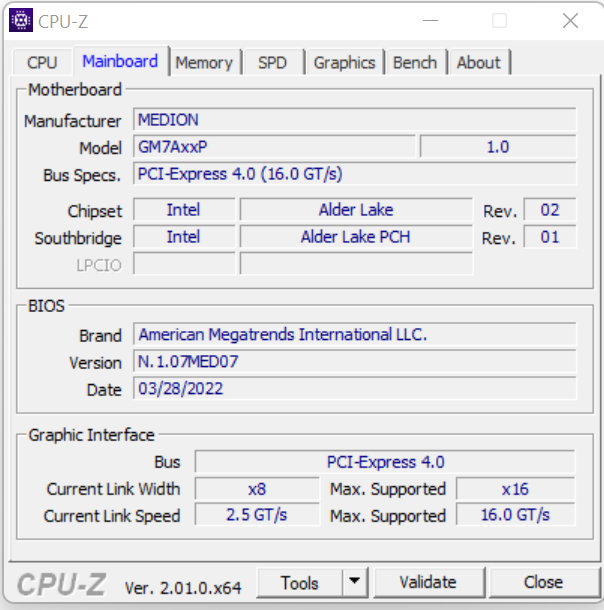604x610 pixels.
Task: Click Graphic Interface bus PCI-Express 4.0
Action: pyautogui.click(x=385, y=462)
